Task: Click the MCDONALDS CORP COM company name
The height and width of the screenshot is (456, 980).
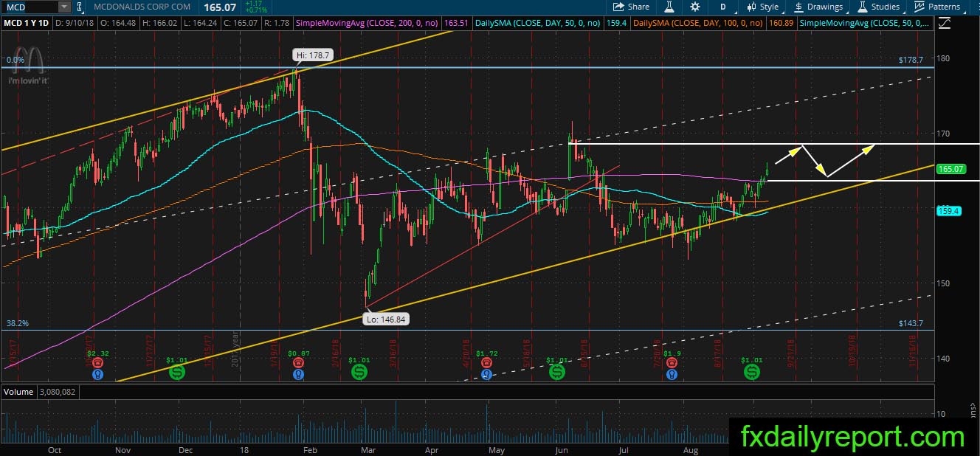Action: click(142, 7)
